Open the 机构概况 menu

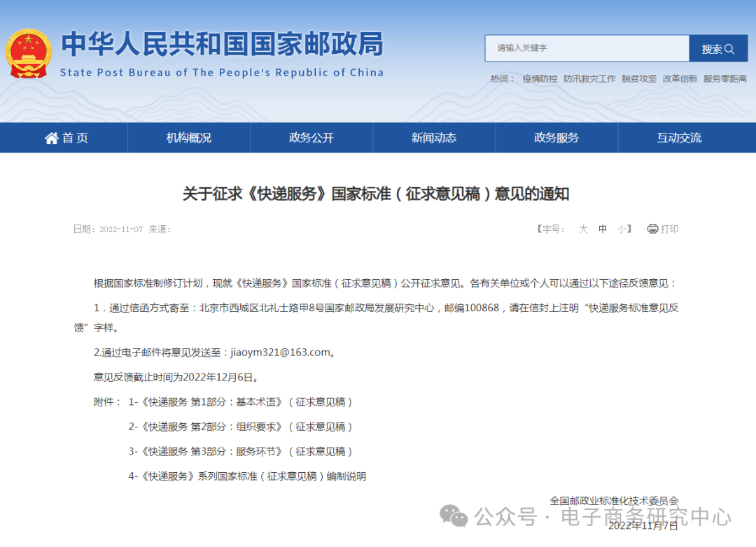(x=188, y=138)
